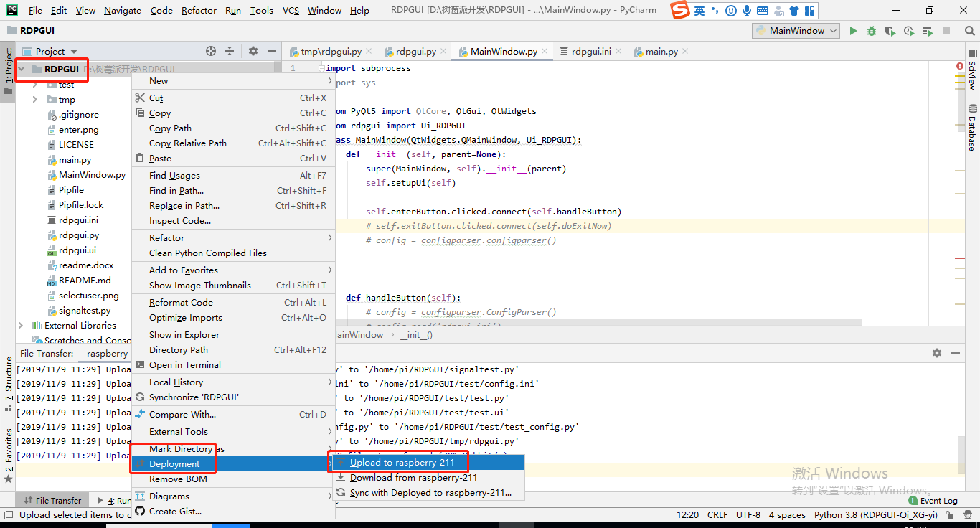Open Sogou skin shirt icon
980x528 pixels.
(x=793, y=11)
